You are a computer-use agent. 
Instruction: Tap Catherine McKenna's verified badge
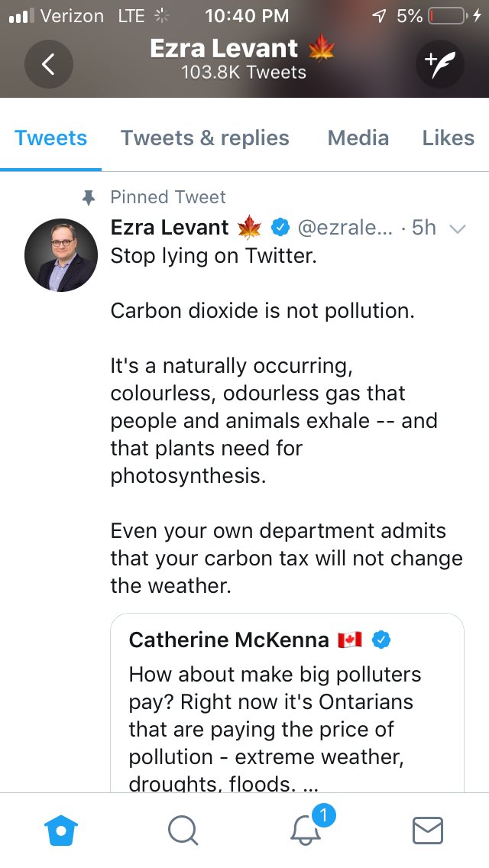tap(381, 640)
